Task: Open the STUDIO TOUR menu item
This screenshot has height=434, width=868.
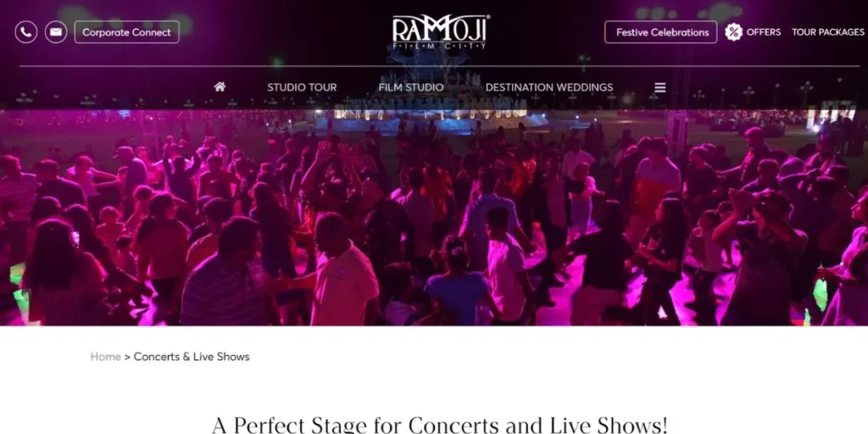Action: (302, 87)
